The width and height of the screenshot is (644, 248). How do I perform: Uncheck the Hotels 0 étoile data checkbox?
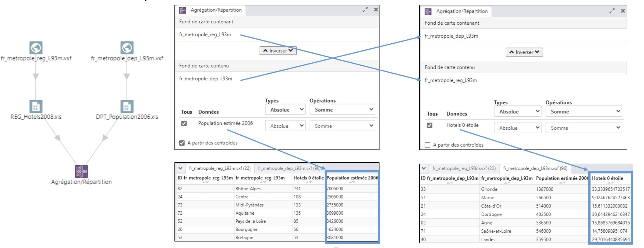[x=430, y=125]
